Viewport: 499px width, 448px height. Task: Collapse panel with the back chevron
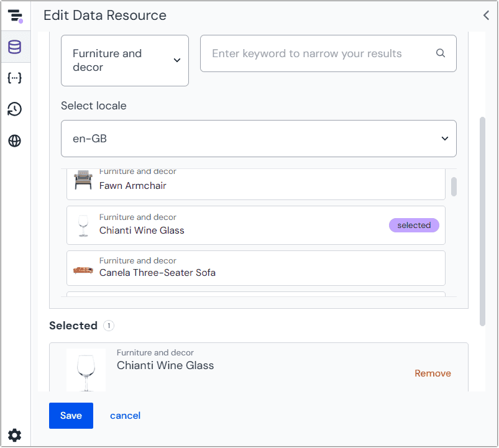tap(486, 16)
